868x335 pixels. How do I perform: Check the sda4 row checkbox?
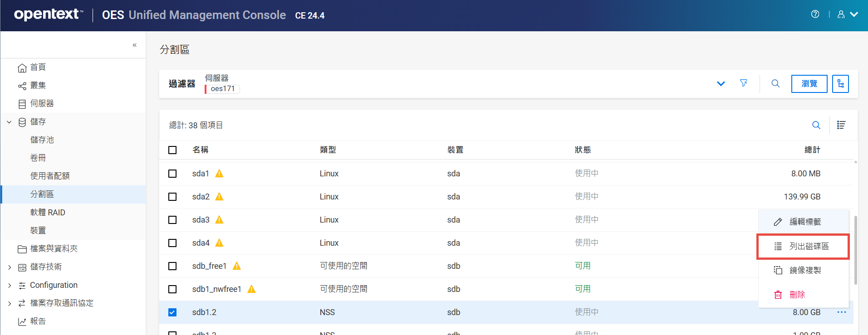tap(172, 243)
